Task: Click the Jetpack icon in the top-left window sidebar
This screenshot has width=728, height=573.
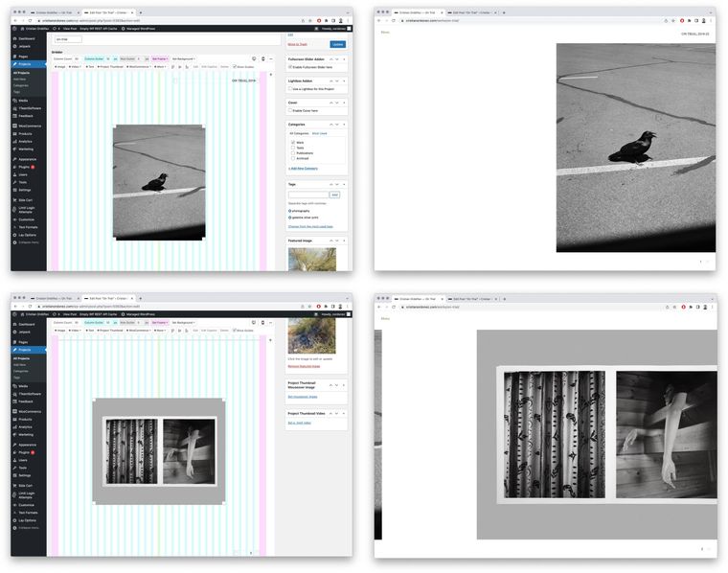Action: tap(15, 45)
